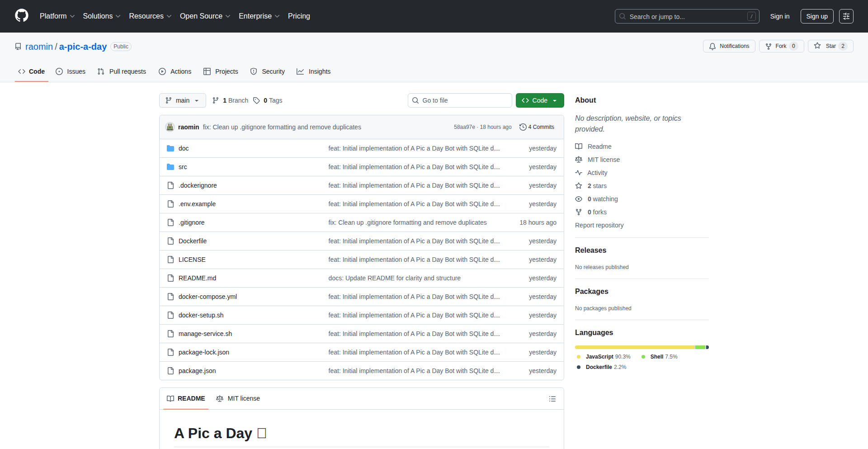
Task: Open package-lock.json file
Action: 204,352
